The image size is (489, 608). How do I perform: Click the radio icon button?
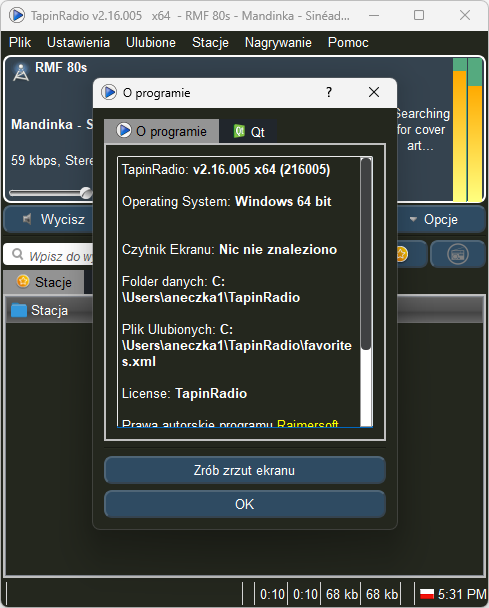[458, 254]
